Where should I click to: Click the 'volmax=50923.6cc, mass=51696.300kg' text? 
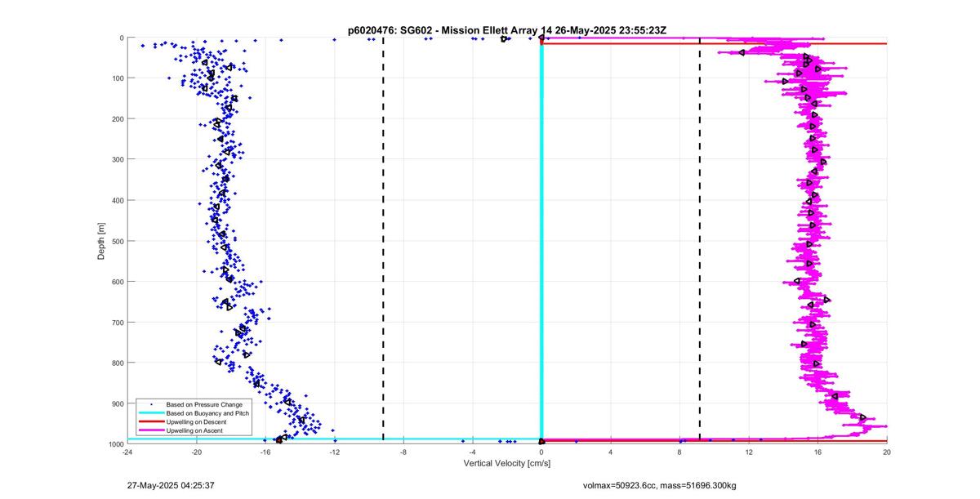tap(659, 485)
